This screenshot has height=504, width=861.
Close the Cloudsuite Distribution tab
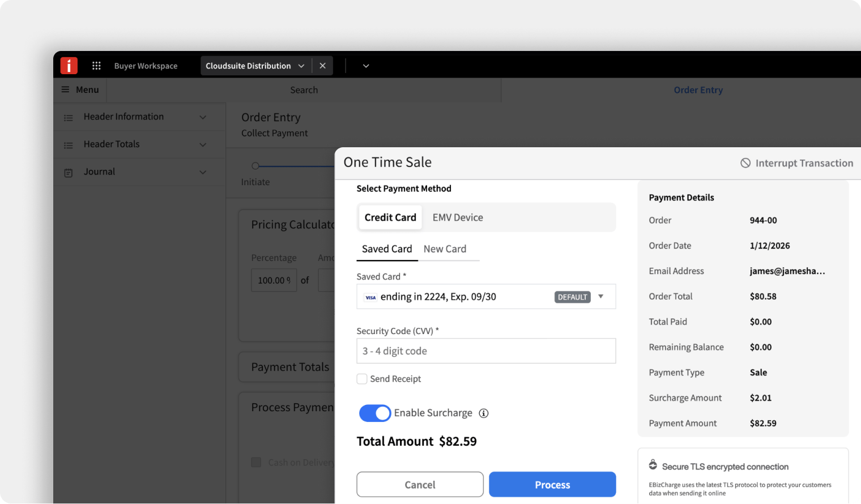(x=322, y=66)
